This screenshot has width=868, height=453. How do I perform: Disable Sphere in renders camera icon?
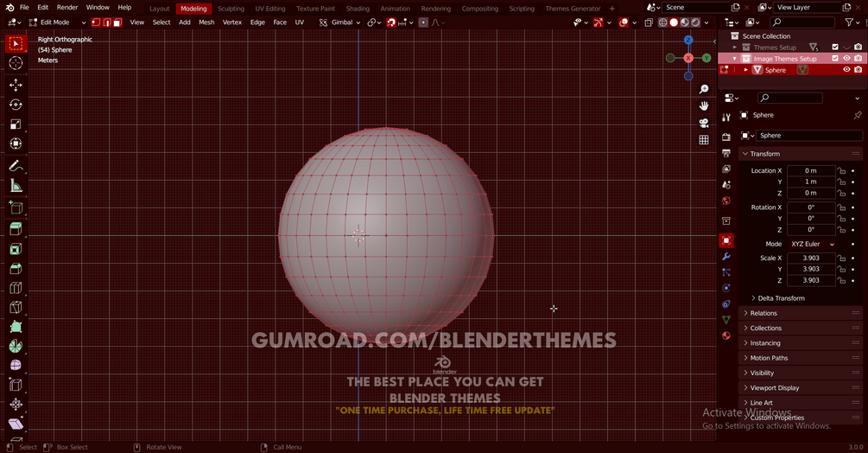[x=858, y=70]
